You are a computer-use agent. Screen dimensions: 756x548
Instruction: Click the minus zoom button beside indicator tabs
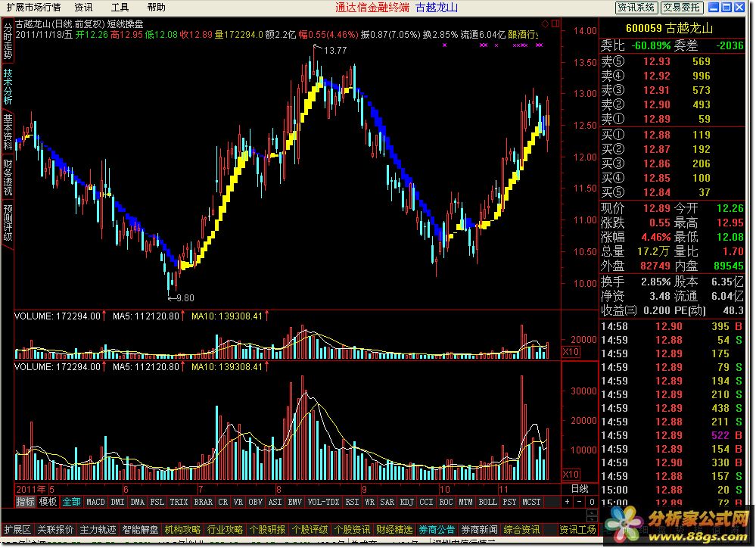(580, 502)
